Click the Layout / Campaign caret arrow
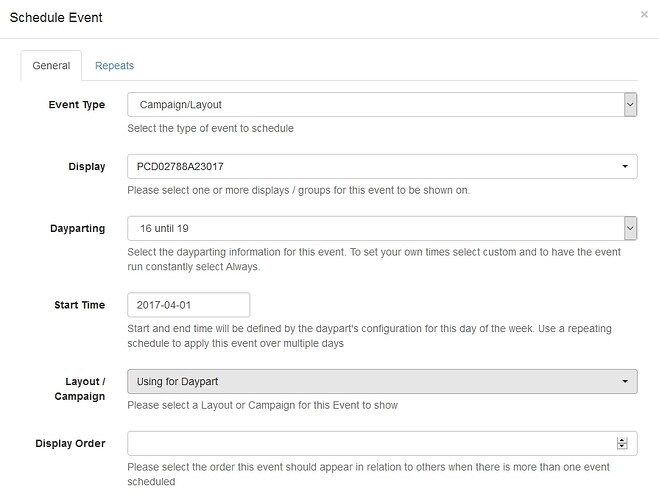 point(625,382)
